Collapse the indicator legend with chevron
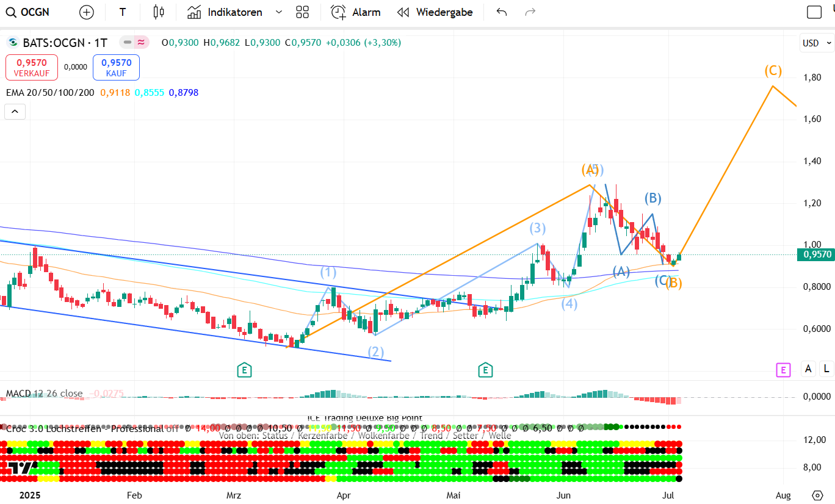This screenshot has height=504, width=835. [x=15, y=112]
